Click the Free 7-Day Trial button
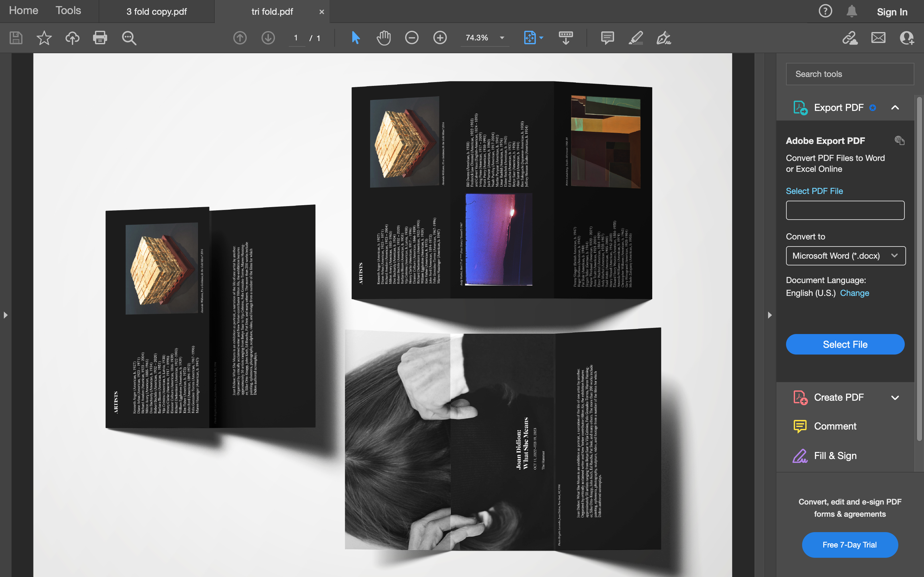The height and width of the screenshot is (577, 924). (x=850, y=545)
